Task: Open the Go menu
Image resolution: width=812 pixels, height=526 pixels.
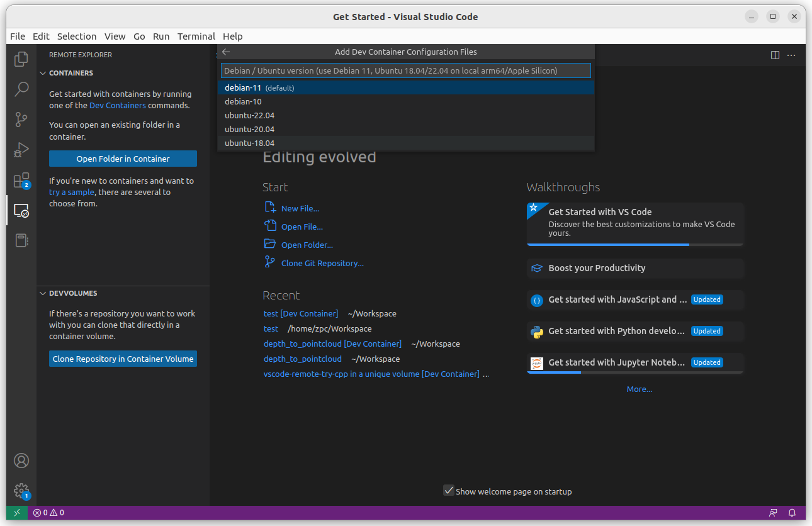Action: click(139, 36)
